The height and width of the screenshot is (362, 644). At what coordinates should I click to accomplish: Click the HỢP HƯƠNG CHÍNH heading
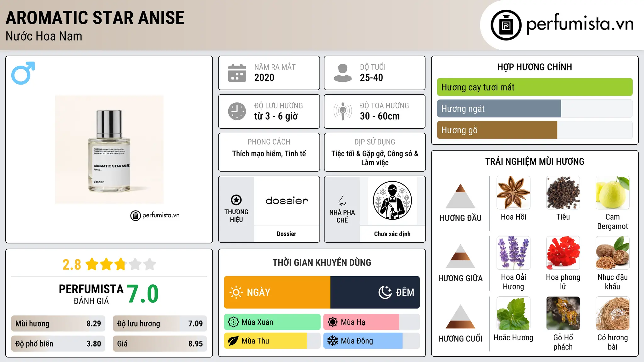(535, 67)
